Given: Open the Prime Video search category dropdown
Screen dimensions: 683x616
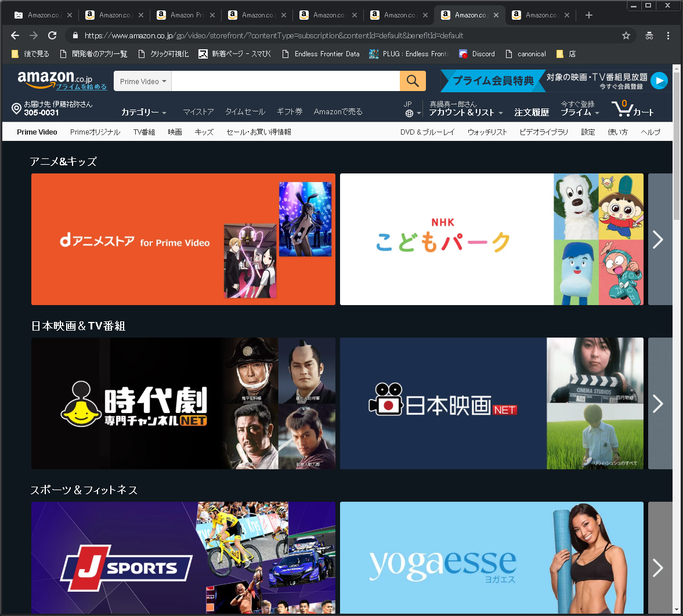Looking at the screenshot, I should click(143, 81).
